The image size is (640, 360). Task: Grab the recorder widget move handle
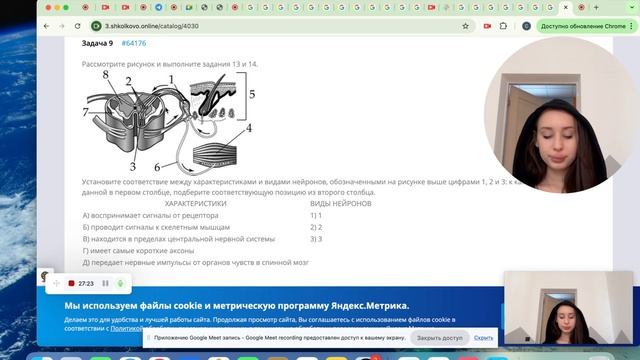pyautogui.click(x=56, y=283)
